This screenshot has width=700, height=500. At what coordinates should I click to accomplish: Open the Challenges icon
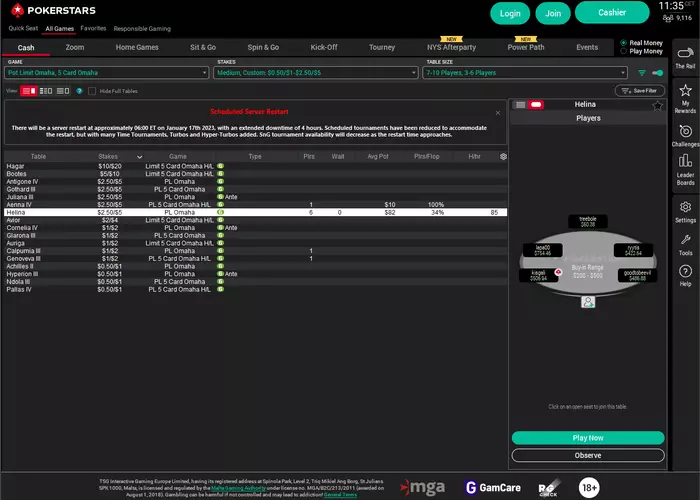point(685,135)
